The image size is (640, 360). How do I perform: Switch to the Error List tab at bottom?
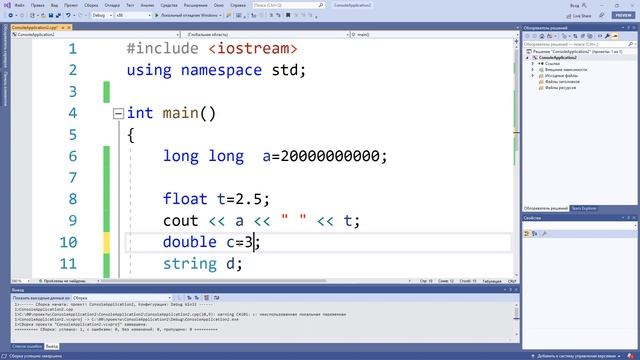coord(27,347)
